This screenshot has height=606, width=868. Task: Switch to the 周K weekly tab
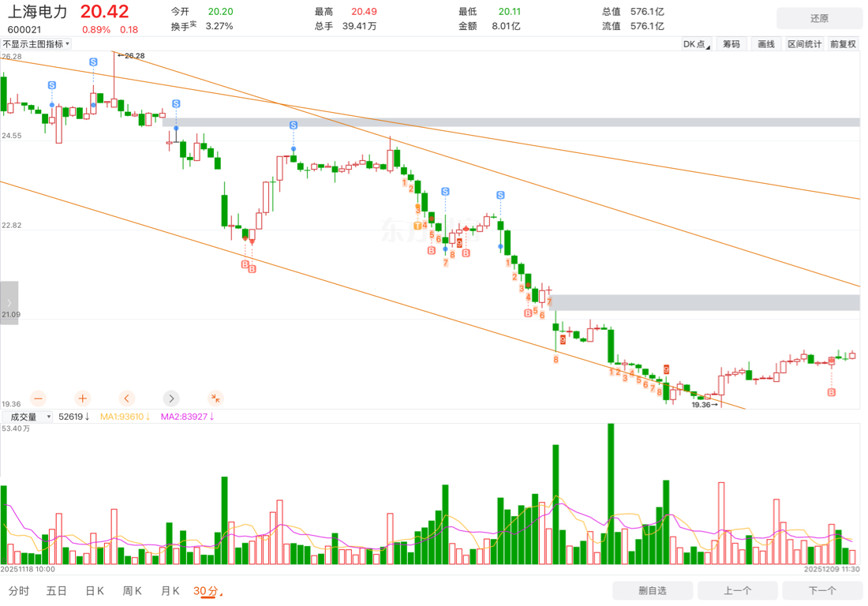pyautogui.click(x=133, y=591)
